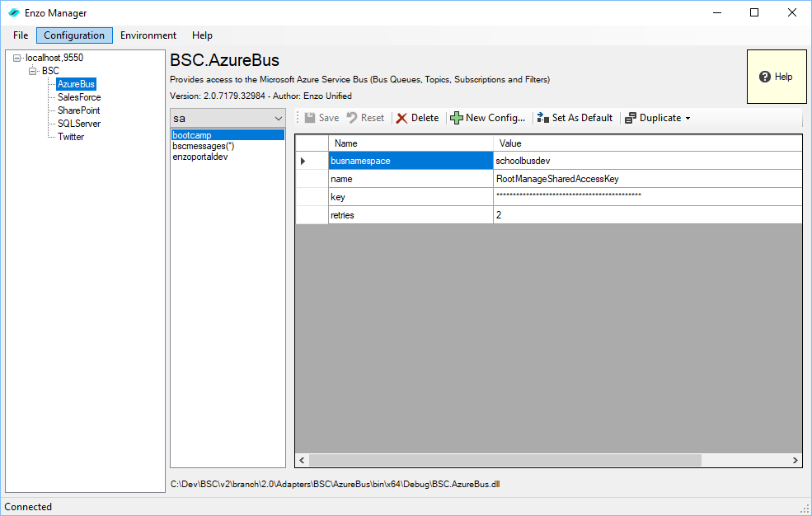Viewport: 812px width, 516px height.
Task: Click the 'key' row name cell
Action: [x=411, y=197]
